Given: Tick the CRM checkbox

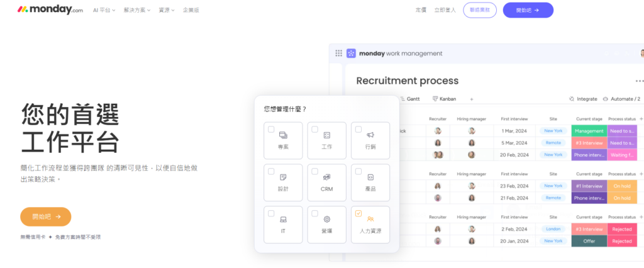Looking at the screenshot, I should (314, 171).
